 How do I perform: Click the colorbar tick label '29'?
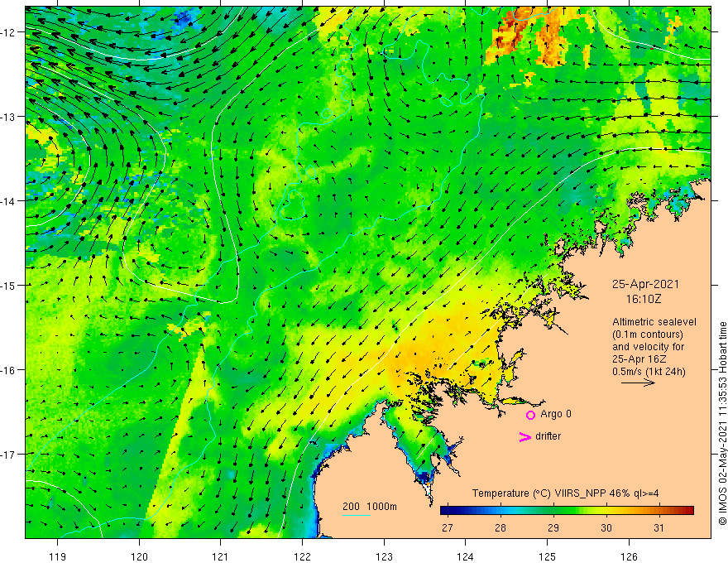pyautogui.click(x=553, y=527)
